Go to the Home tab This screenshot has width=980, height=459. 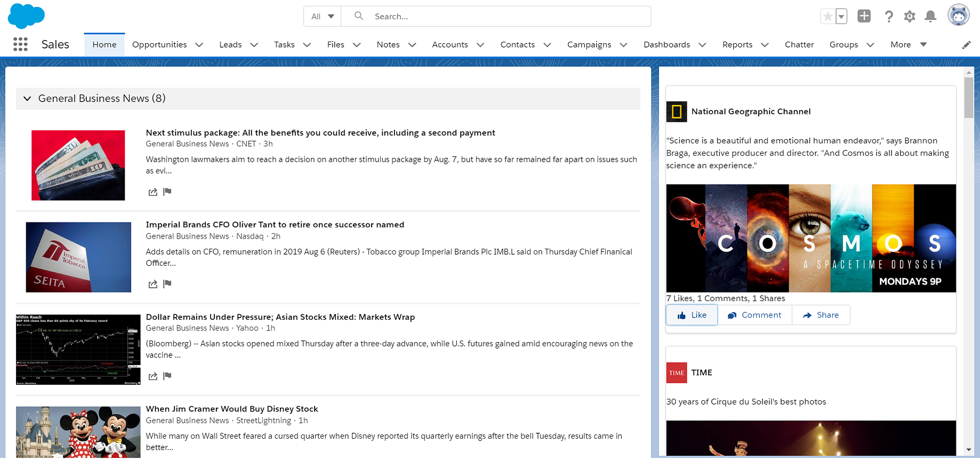[105, 45]
